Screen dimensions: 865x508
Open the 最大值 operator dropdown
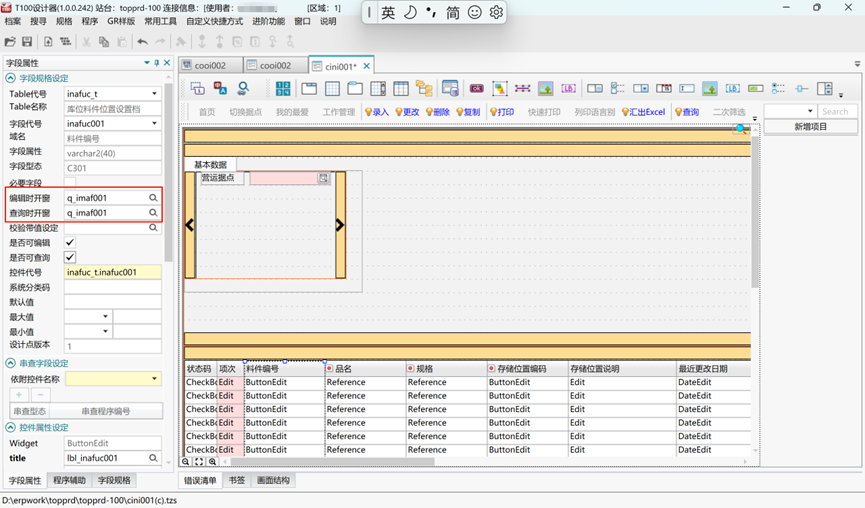coord(105,317)
